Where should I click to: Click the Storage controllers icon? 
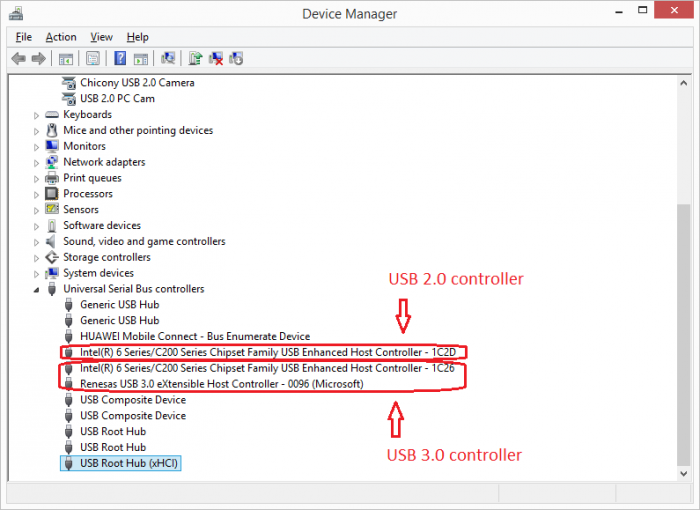(x=52, y=257)
